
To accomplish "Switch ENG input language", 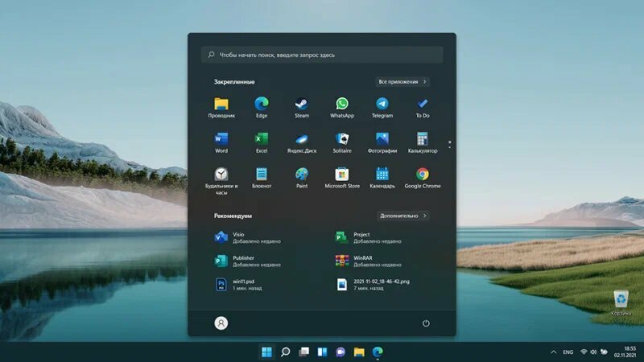I will (x=568, y=352).
